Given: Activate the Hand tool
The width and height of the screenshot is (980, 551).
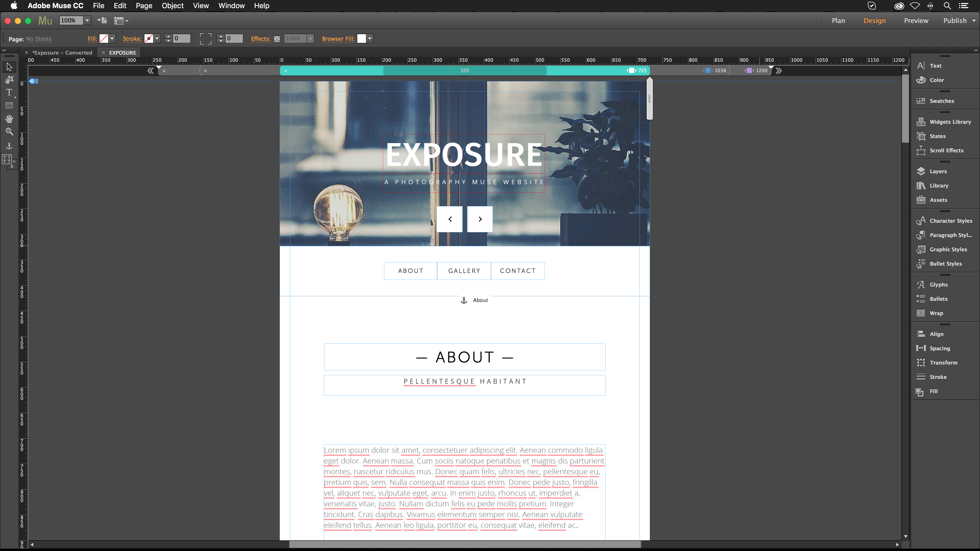Looking at the screenshot, I should point(9,119).
